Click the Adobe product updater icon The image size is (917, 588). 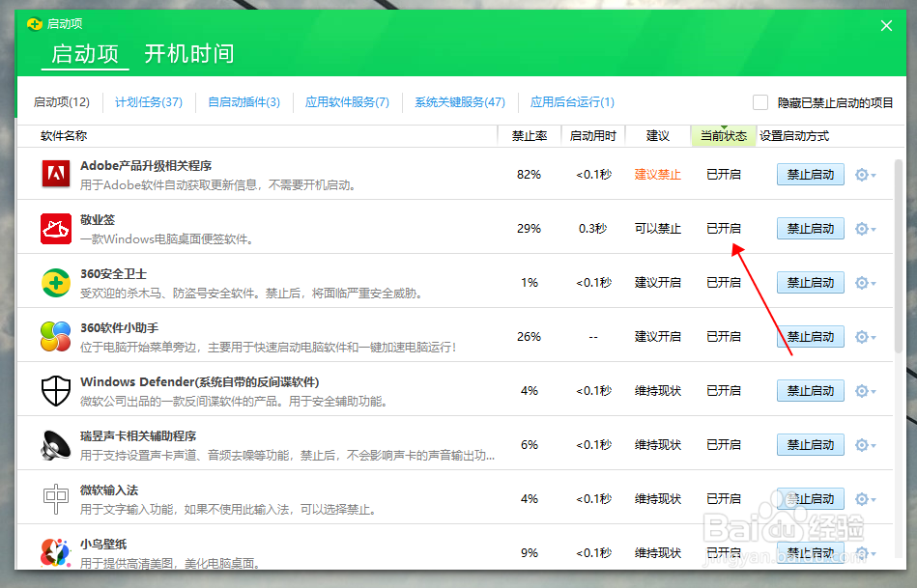point(55,174)
